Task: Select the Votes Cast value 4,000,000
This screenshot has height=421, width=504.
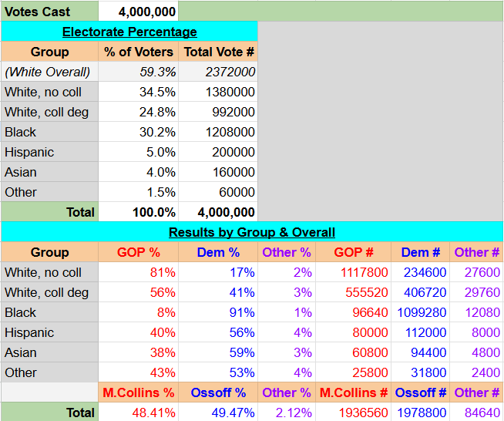Action: coord(138,12)
